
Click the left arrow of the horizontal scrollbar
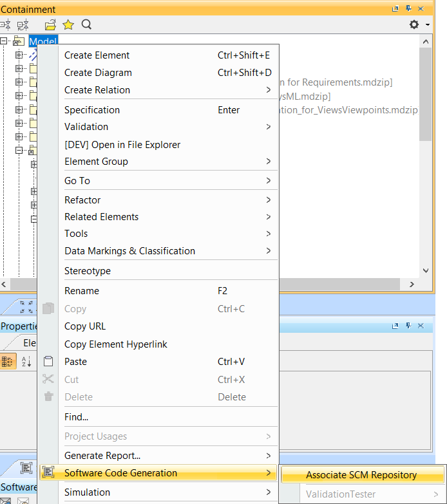(4, 285)
